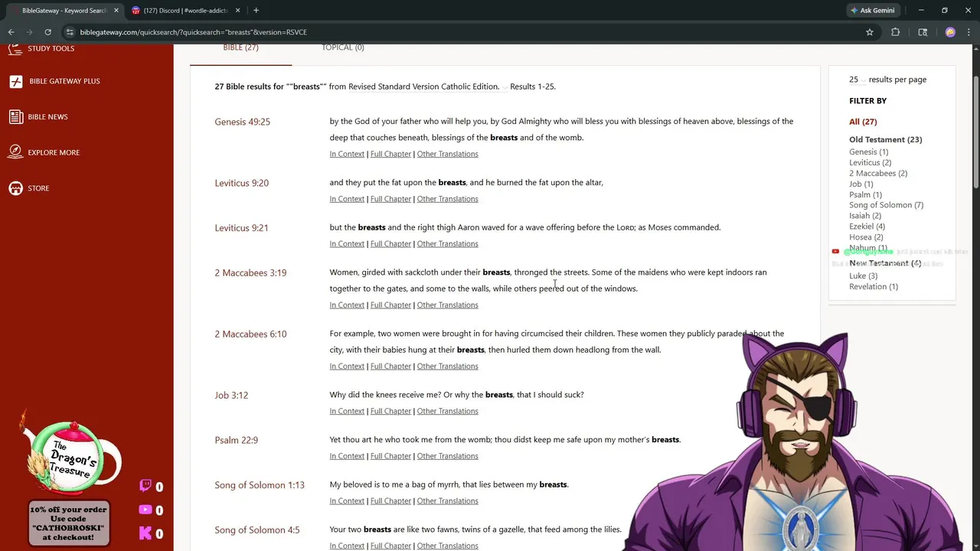Screen dimensions: 980x551
Task: Open the Store sidebar icon
Action: [x=15, y=188]
